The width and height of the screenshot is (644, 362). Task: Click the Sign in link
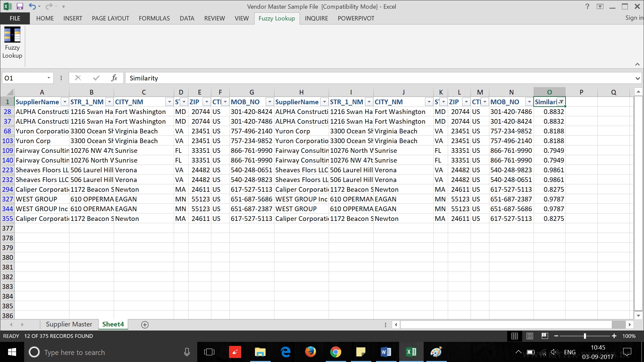[634, 18]
